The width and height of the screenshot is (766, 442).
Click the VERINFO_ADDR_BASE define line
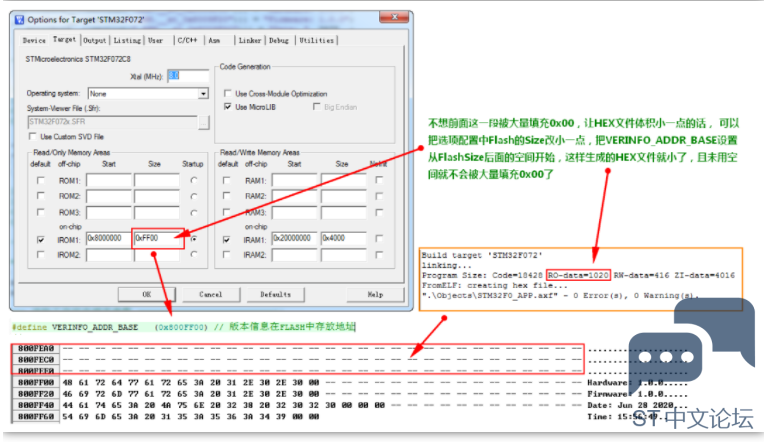coord(183,327)
